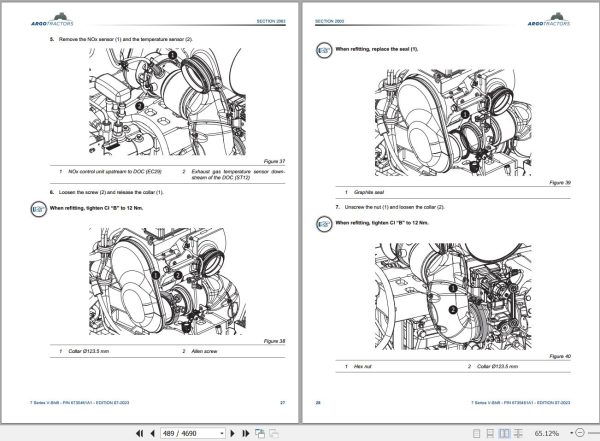Click the 65.12% zoom value
Screen dimensions: 600x441
pos(546,433)
